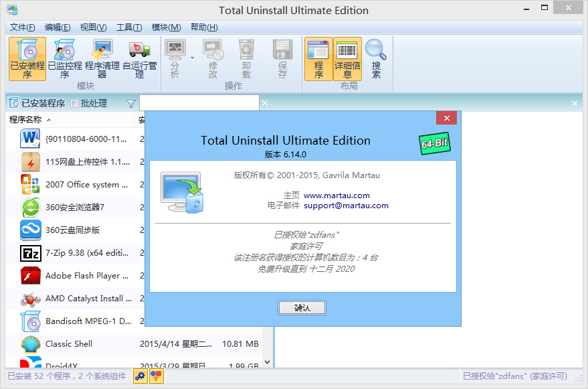Open the 文件 menu
The image size is (588, 389).
[x=23, y=27]
